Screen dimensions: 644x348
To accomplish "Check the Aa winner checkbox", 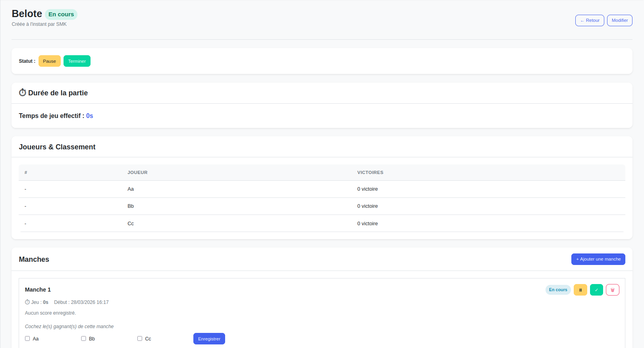I will (27, 338).
